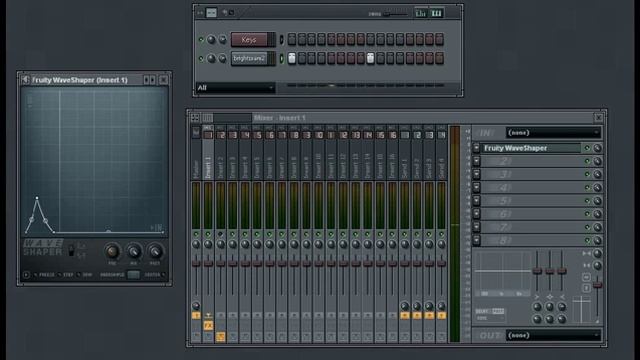
Task: Open the Keys channel settings
Action: pyautogui.click(x=249, y=40)
